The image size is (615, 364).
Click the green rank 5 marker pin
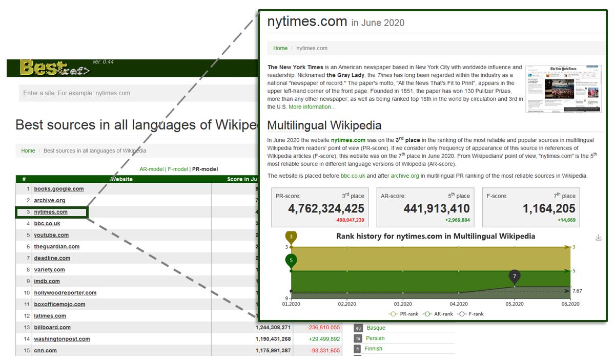291,261
